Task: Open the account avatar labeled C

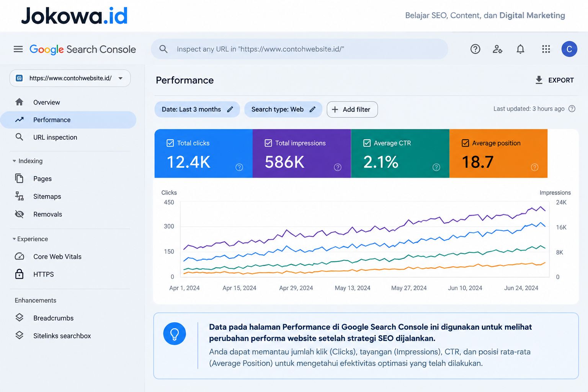Action: (x=569, y=49)
